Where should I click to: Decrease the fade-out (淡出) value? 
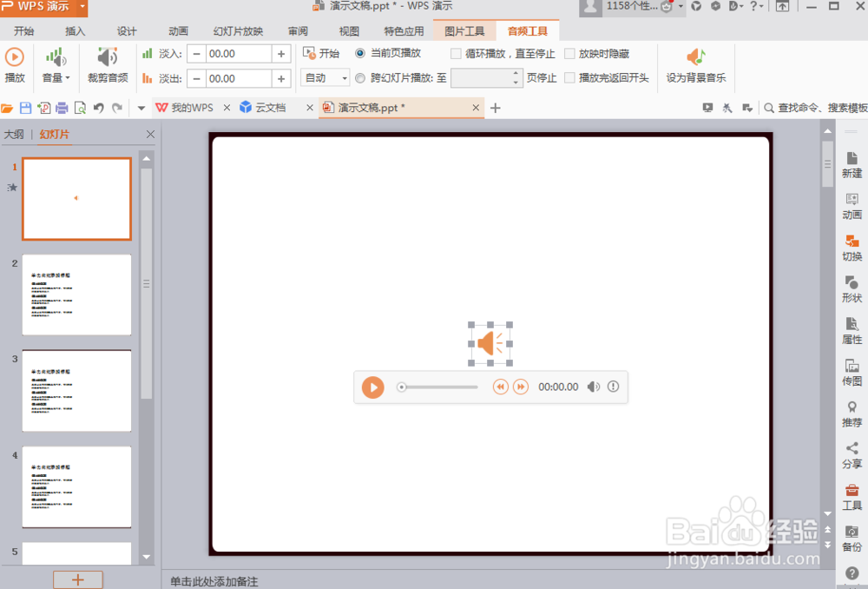196,79
